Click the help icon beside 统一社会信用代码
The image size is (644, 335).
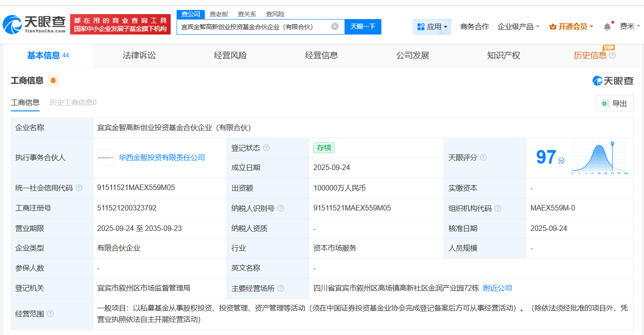tap(80, 188)
